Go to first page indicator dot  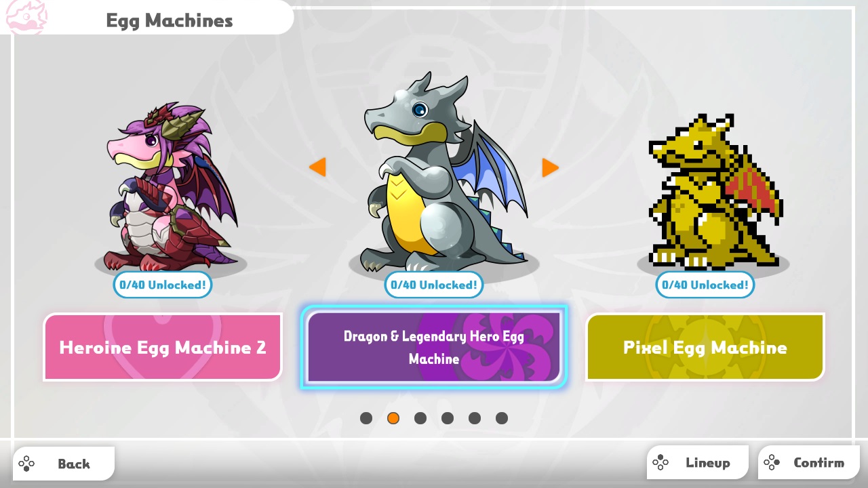(x=366, y=418)
